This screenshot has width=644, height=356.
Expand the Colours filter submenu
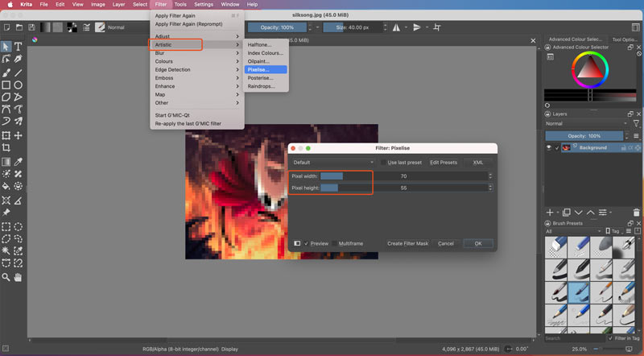pos(196,61)
